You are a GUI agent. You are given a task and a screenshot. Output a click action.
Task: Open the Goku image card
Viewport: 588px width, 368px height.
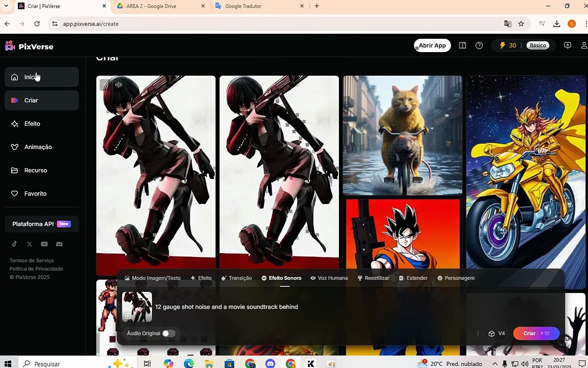(402, 234)
